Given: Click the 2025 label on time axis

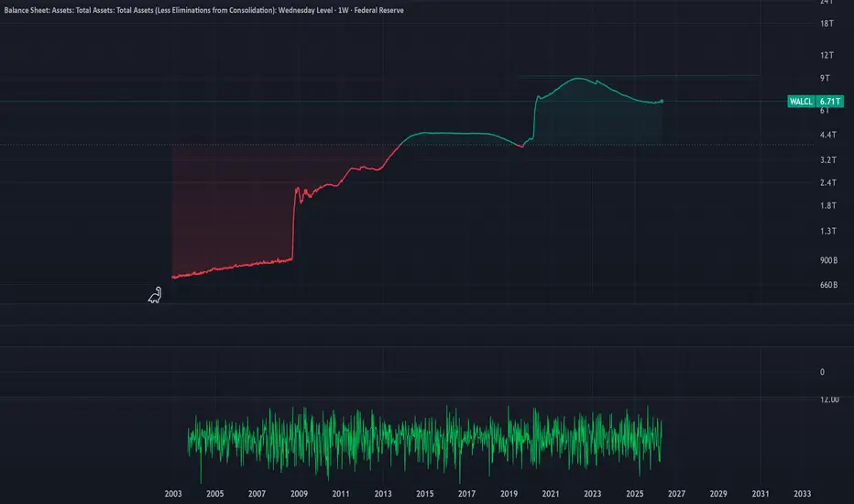Looking at the screenshot, I should [x=634, y=494].
